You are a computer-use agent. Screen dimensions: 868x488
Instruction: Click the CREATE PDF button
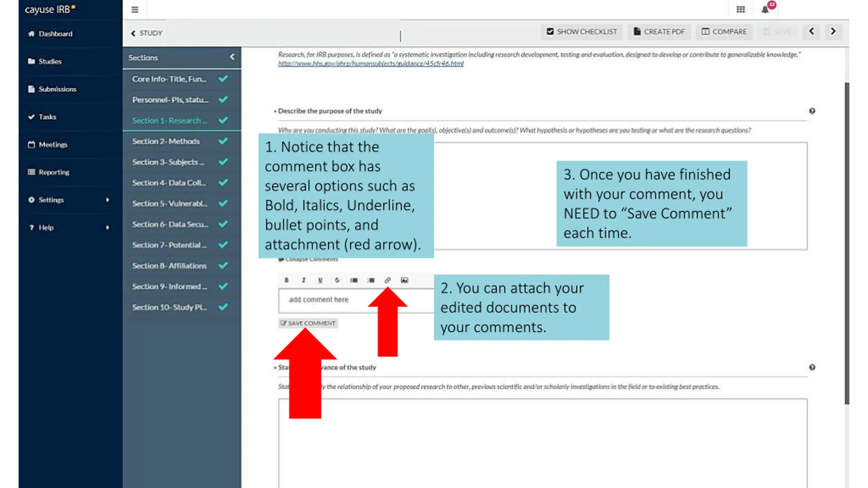(659, 32)
